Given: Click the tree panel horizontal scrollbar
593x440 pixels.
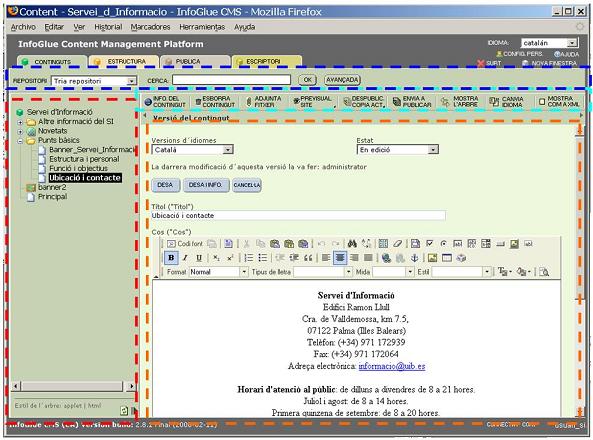Looking at the screenshot, I should [72, 386].
